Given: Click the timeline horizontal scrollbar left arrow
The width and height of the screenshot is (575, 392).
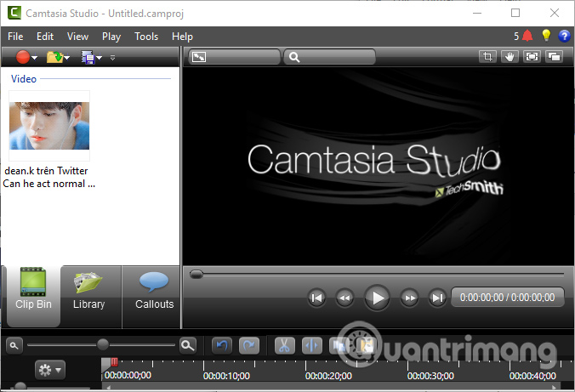Looking at the screenshot, I should (108, 387).
